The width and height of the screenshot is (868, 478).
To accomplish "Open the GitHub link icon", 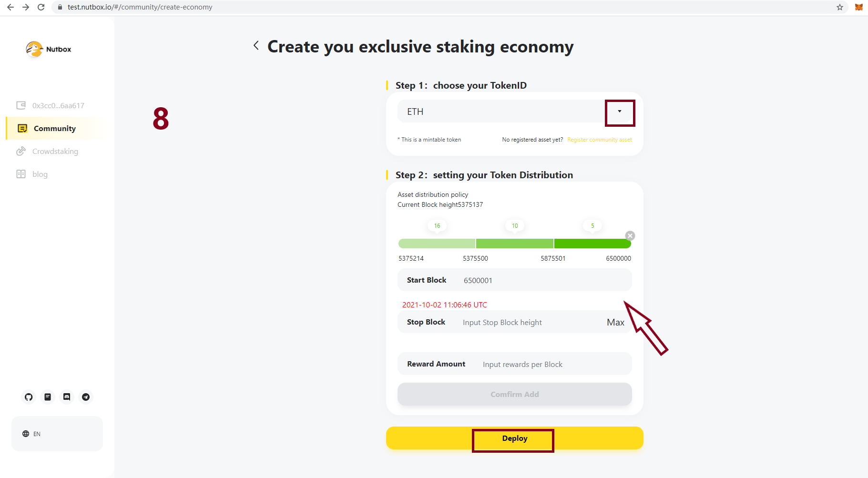I will 29,397.
